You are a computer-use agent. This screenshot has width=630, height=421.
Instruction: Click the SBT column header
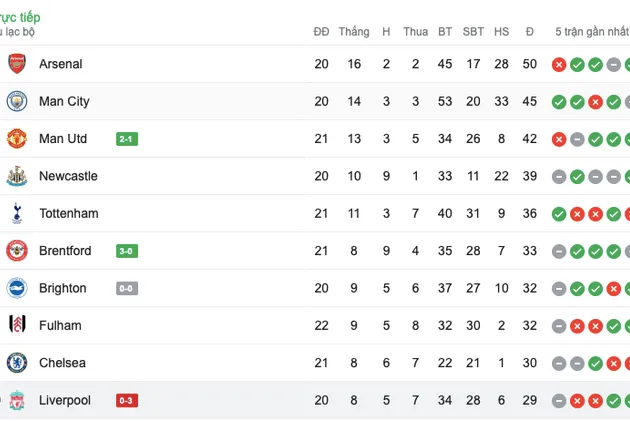[473, 32]
